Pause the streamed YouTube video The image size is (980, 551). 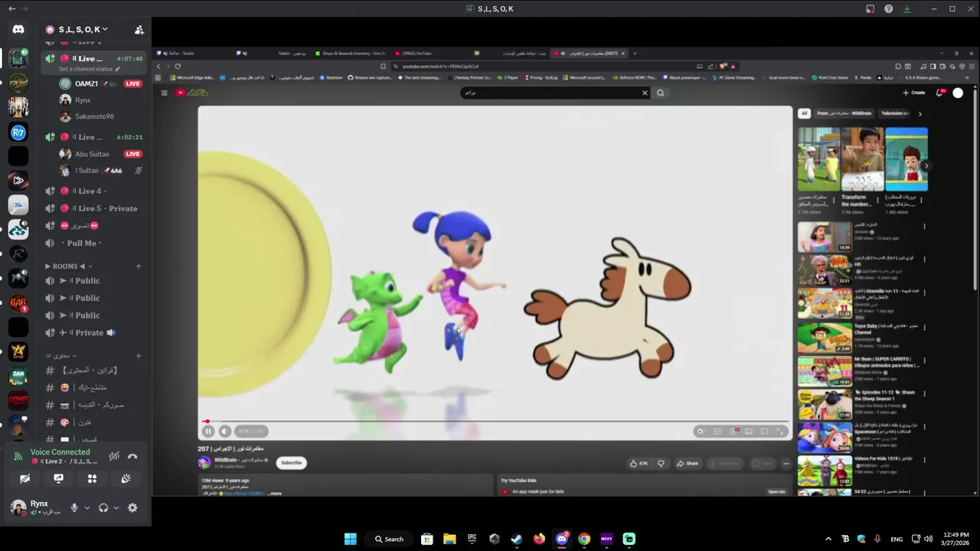(208, 431)
